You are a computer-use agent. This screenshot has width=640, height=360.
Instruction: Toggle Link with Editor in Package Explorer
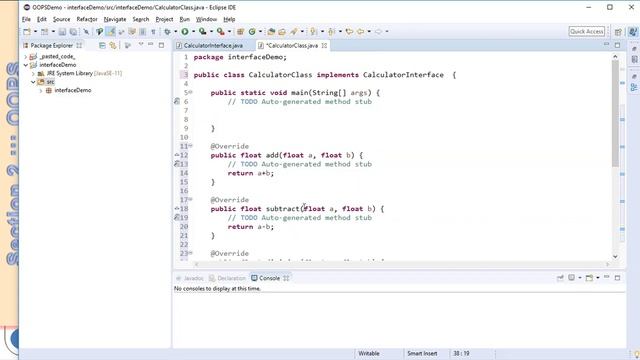[113, 45]
